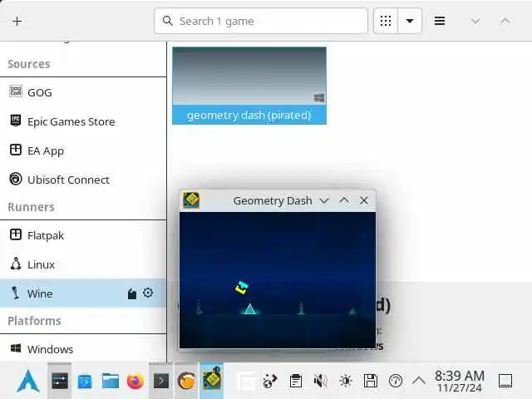This screenshot has height=399, width=532.
Task: Open the blank document tray icon
Action: (246, 381)
